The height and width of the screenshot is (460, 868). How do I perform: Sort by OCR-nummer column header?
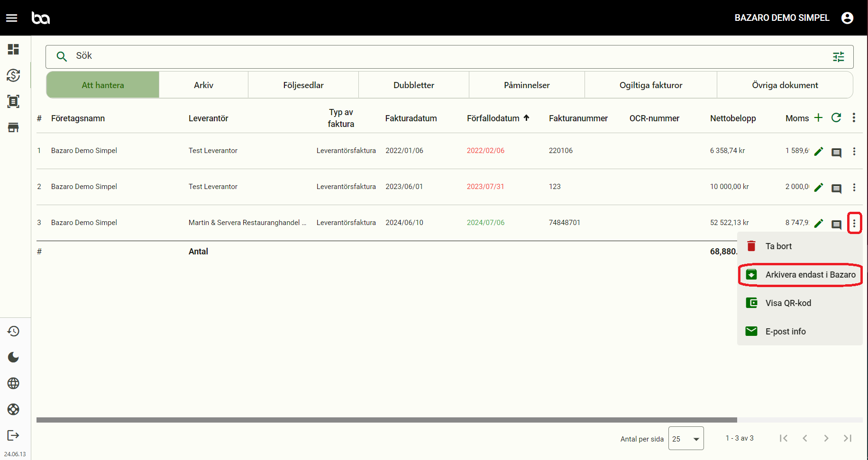click(x=654, y=118)
